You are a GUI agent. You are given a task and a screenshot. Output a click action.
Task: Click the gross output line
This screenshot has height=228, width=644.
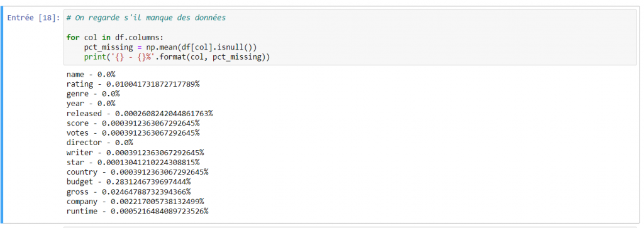click(x=128, y=192)
